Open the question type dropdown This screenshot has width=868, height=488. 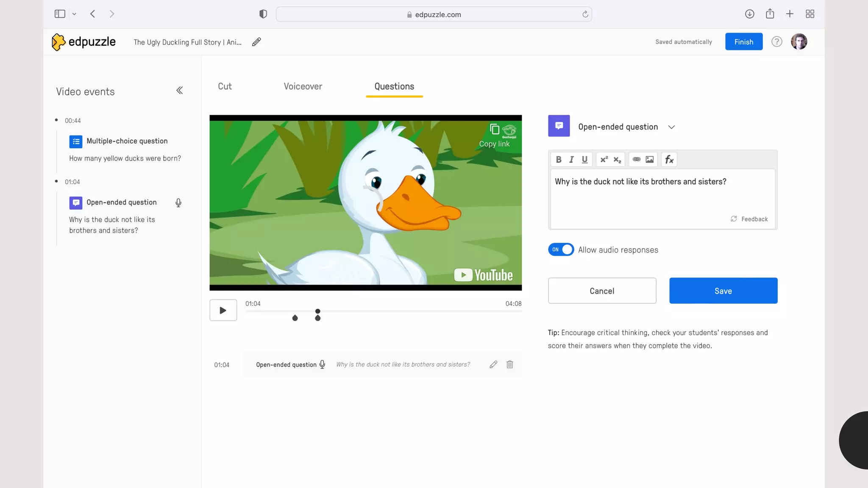click(x=671, y=127)
